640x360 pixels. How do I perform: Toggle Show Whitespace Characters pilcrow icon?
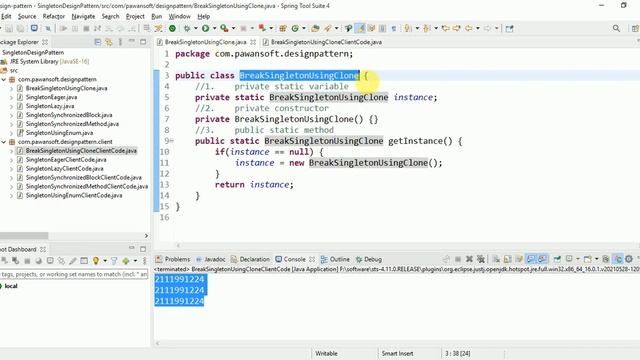click(x=394, y=28)
